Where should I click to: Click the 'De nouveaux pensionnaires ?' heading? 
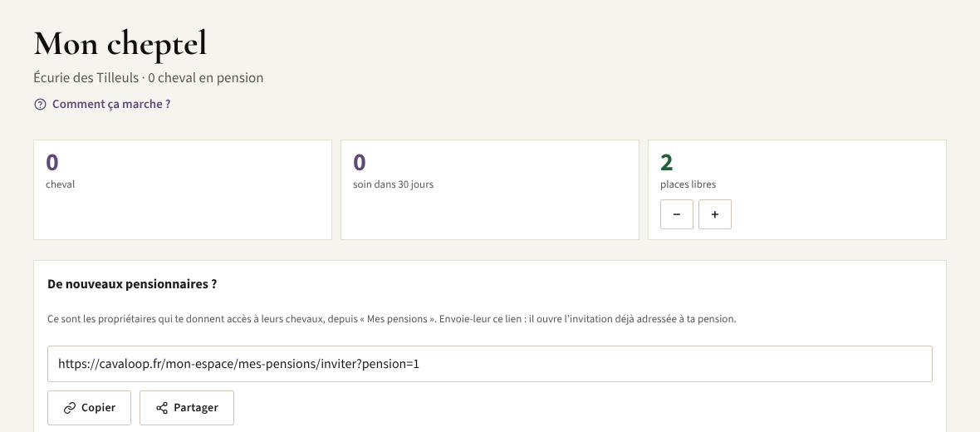click(x=132, y=284)
